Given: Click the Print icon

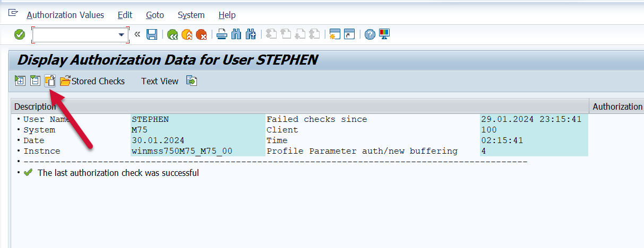Looking at the screenshot, I should click(x=222, y=34).
